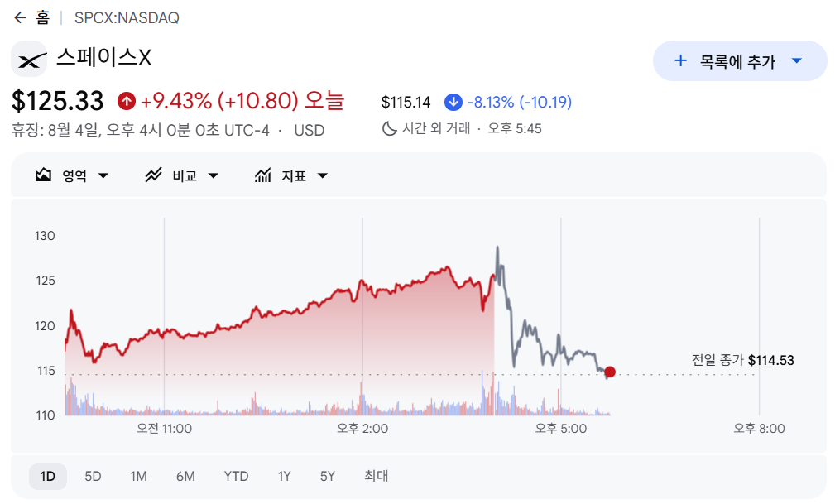Go to 홈 link
835x504 pixels.
click(42, 17)
